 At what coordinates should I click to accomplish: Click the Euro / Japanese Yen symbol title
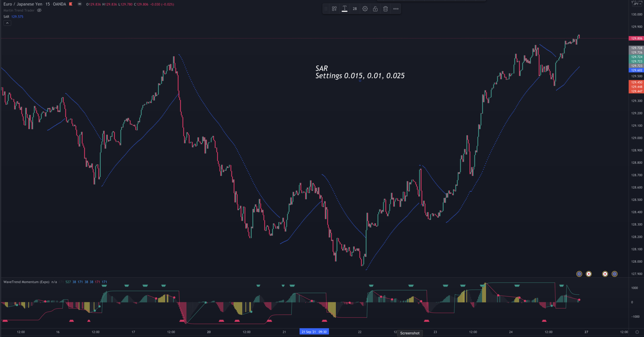point(23,4)
